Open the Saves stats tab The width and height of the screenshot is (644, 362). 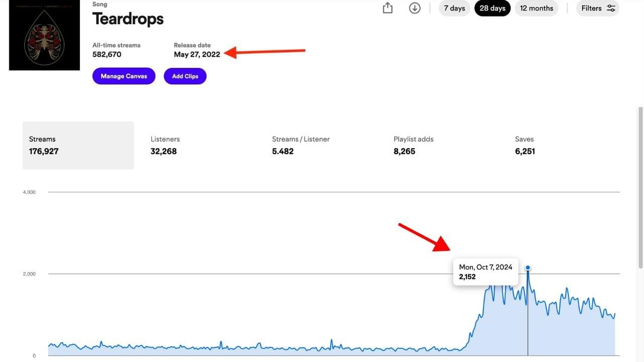pyautogui.click(x=565, y=145)
